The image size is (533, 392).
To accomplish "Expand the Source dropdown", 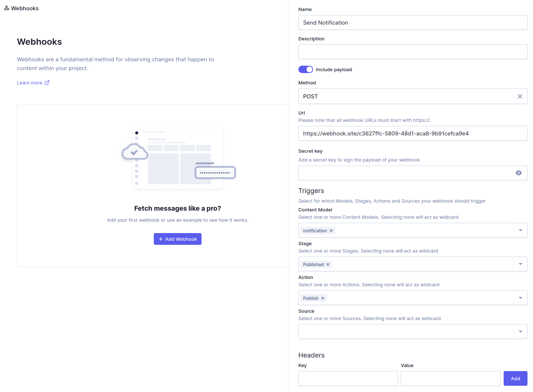I will pos(520,331).
